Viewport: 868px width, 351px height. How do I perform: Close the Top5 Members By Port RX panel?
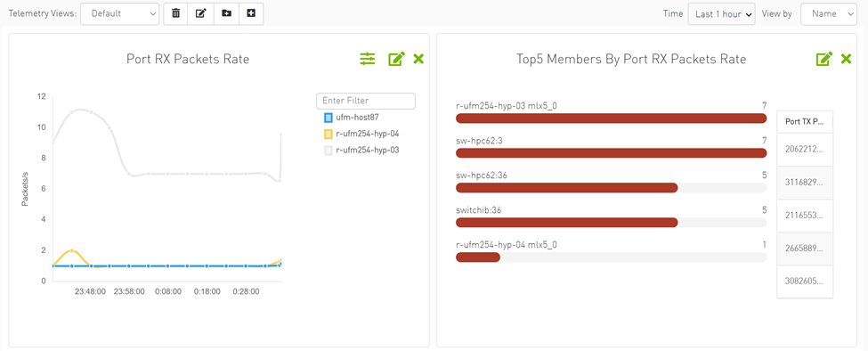click(x=846, y=59)
